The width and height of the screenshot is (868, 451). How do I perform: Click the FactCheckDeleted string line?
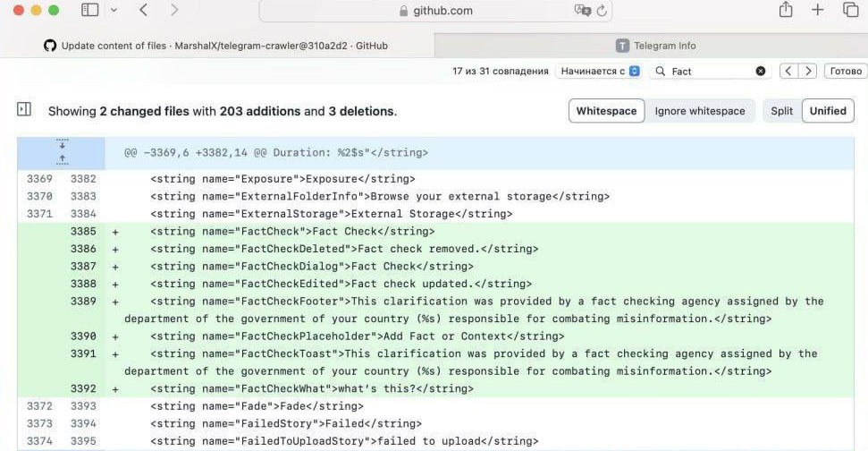344,249
